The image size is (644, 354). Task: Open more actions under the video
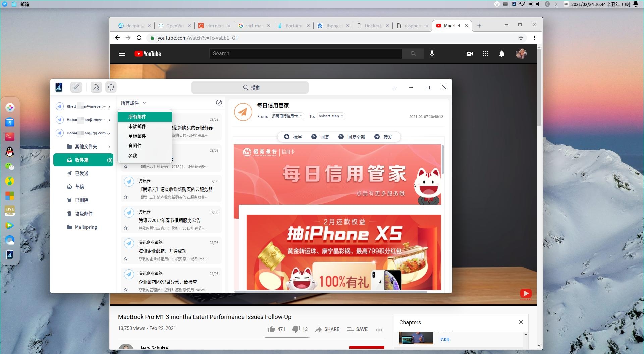379,330
